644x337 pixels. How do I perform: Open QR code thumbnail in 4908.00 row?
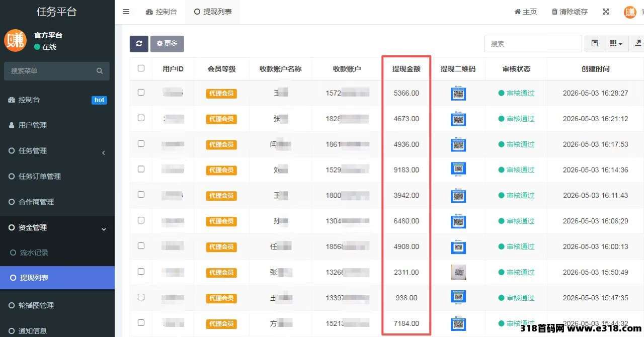tap(458, 247)
